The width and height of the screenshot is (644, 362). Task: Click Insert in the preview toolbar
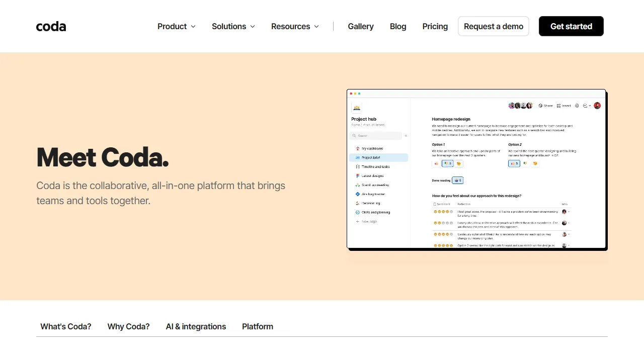564,106
